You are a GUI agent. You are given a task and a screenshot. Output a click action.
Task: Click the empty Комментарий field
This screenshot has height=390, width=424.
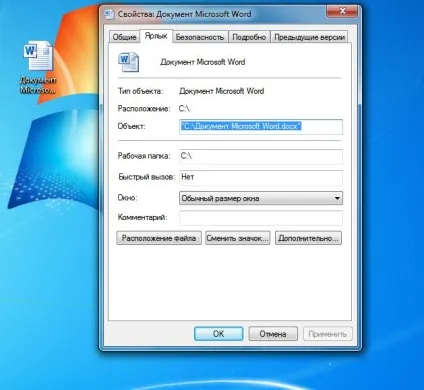[261, 218]
